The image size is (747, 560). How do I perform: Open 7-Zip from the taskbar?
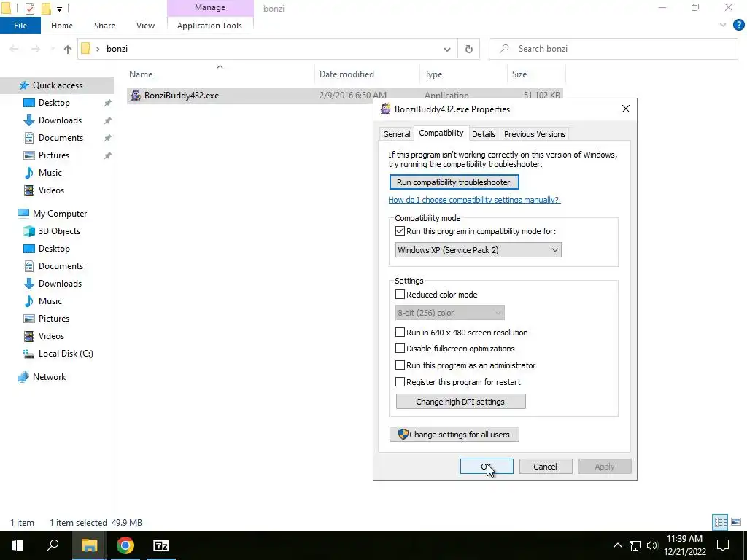click(161, 545)
